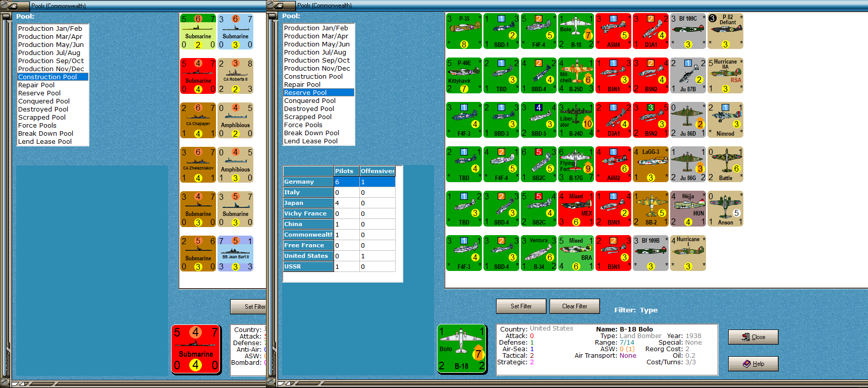Viewport: 868px width, 388px height.
Task: Click the United States row header
Action: click(308, 256)
